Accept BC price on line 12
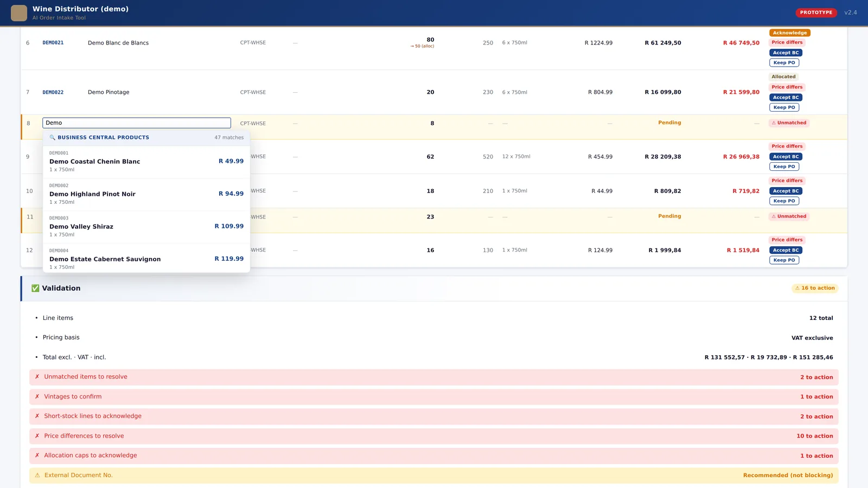The width and height of the screenshot is (868, 488). 786,250
